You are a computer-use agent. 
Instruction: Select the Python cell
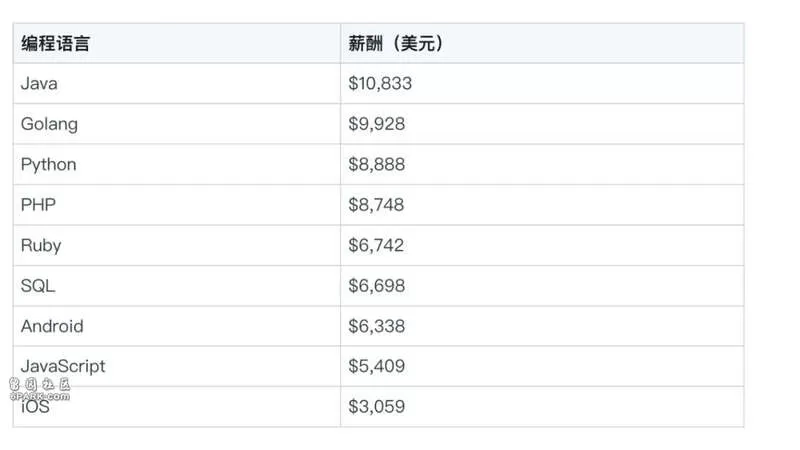[x=48, y=165]
